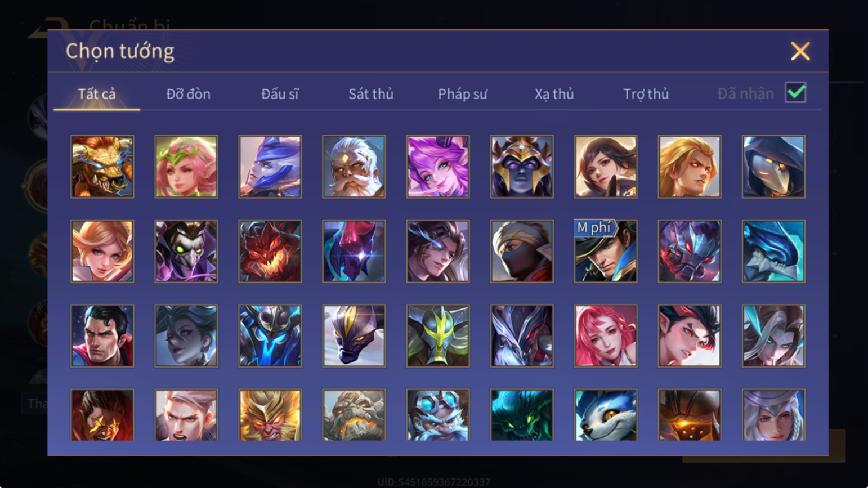Screen dimensions: 868x488
Task: Open the "Sát thủ" tab
Action: click(x=371, y=94)
